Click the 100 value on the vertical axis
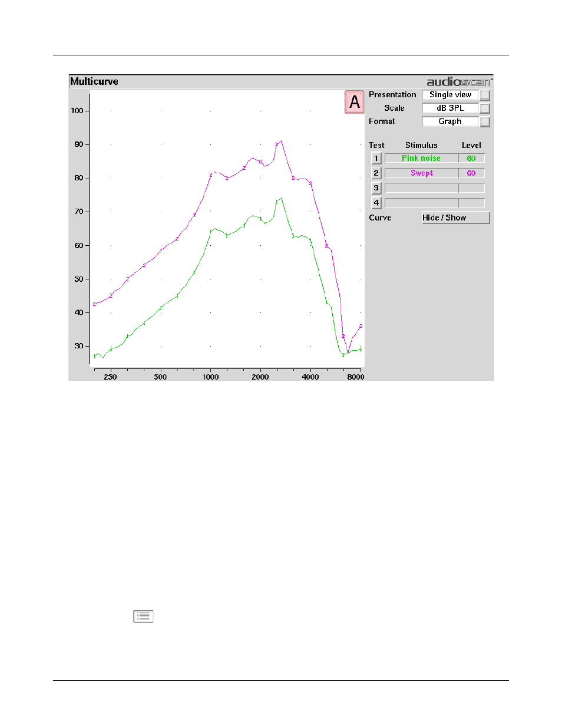The image size is (562, 728). [x=77, y=110]
